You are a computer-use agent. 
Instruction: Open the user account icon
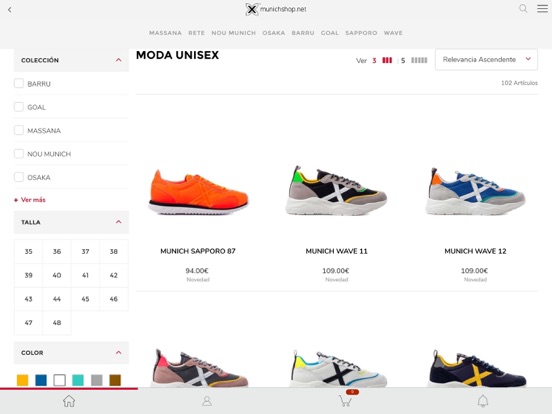tap(207, 401)
